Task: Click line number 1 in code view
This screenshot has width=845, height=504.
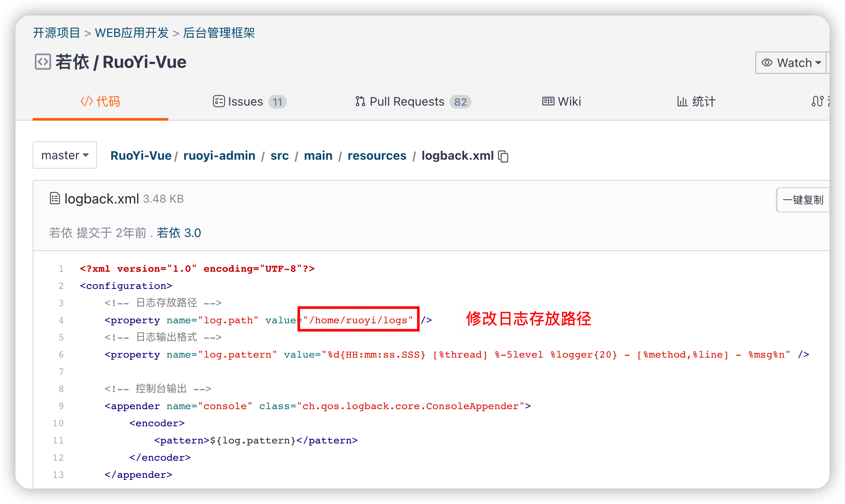Action: [x=61, y=269]
